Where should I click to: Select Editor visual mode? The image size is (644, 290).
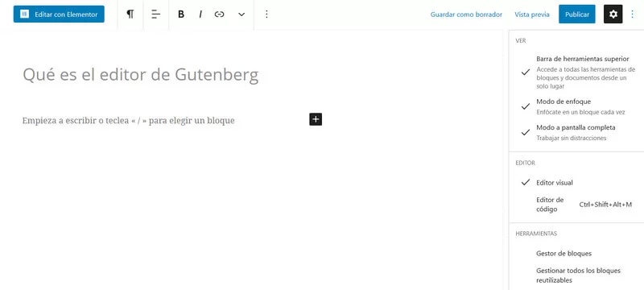click(x=576, y=182)
